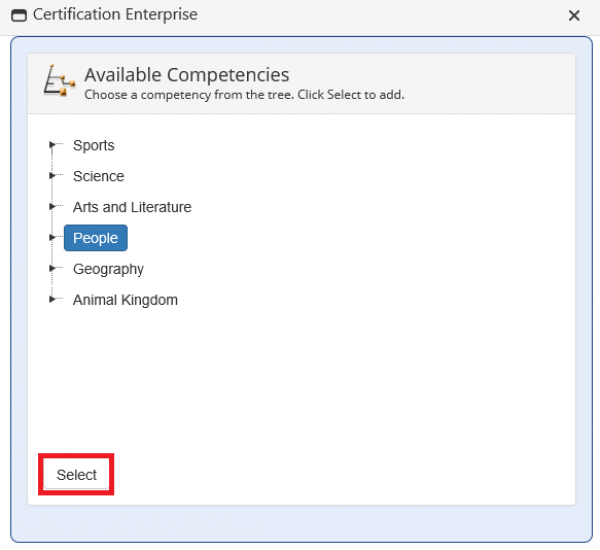Click the Available Competencies heading

coord(187,75)
